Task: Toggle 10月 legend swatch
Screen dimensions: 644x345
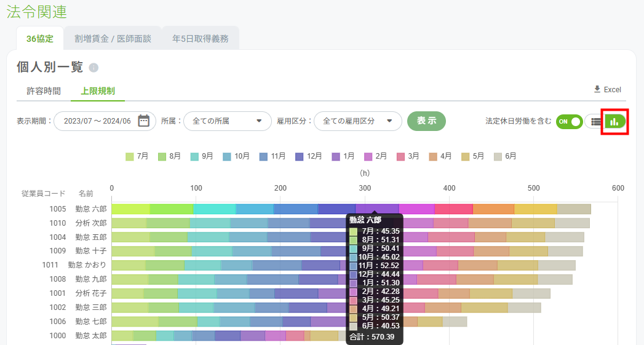Action: (x=227, y=156)
